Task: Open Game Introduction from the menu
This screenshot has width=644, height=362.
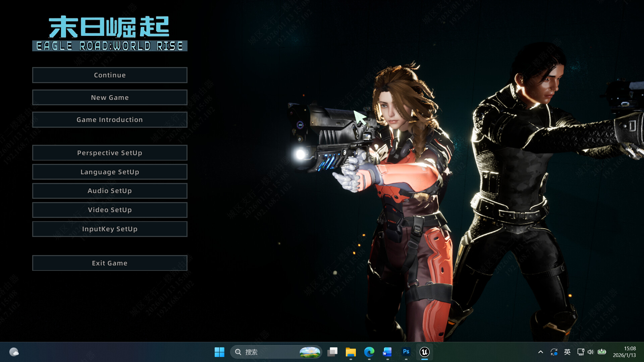Action: coord(110,119)
